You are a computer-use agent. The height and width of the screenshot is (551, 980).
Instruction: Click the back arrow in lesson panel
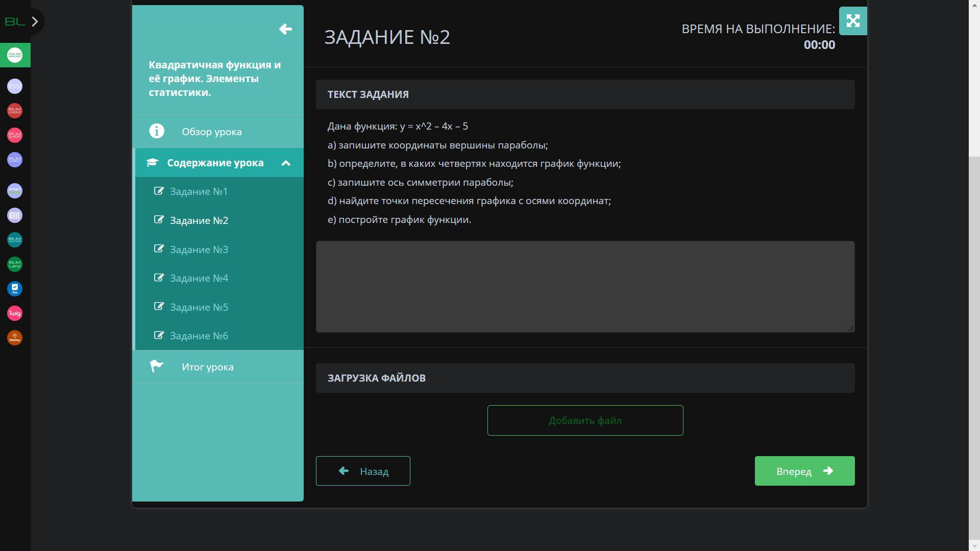pos(285,29)
